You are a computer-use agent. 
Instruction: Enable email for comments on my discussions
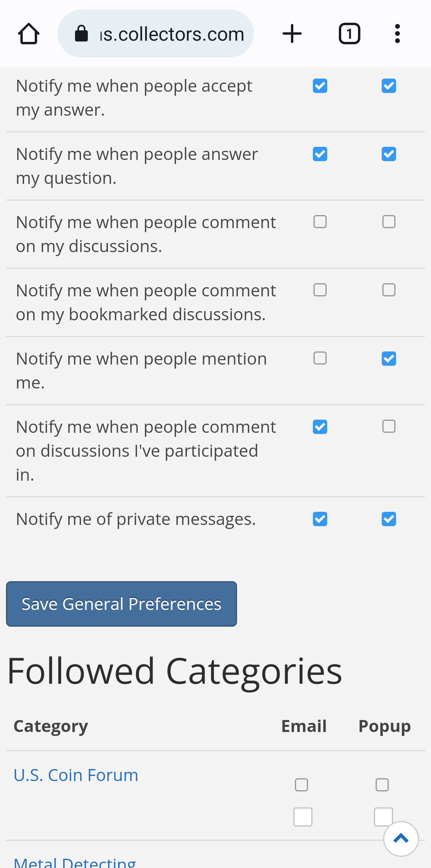pyautogui.click(x=320, y=222)
